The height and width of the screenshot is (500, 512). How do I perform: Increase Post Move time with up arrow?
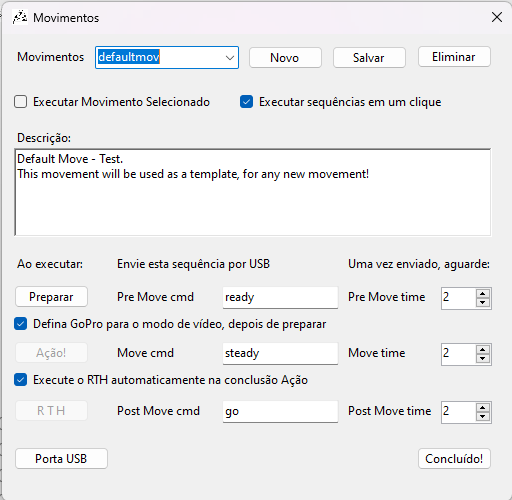[x=483, y=407]
